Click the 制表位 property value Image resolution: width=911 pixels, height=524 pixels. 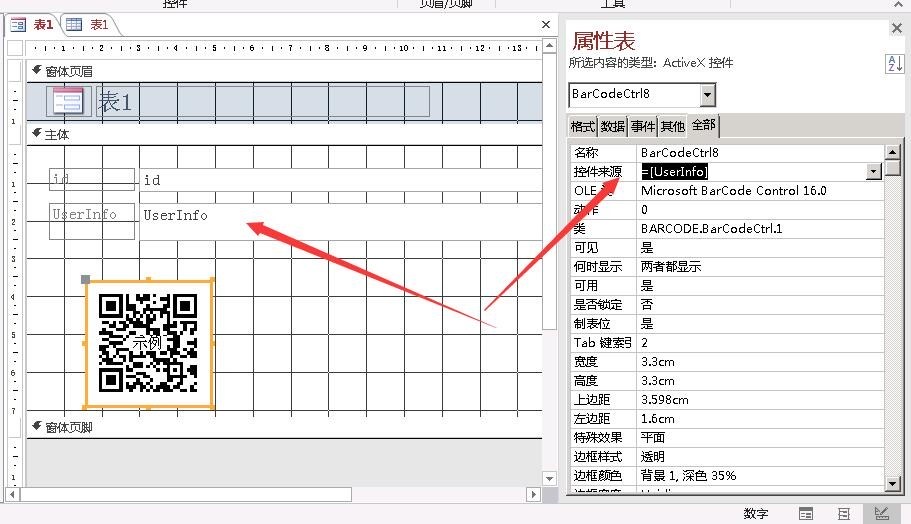(761, 324)
